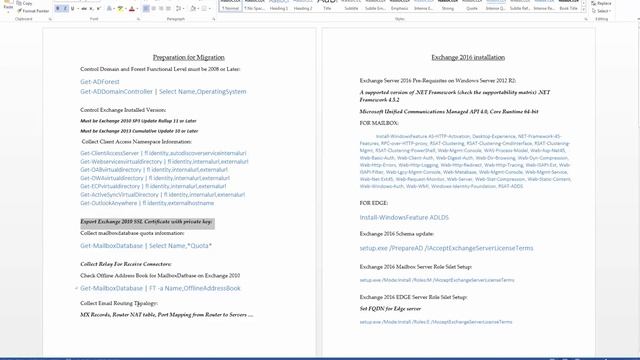Viewport: 640px width, 360px height.
Task: Apply the Subtitle style
Action: point(351,6)
